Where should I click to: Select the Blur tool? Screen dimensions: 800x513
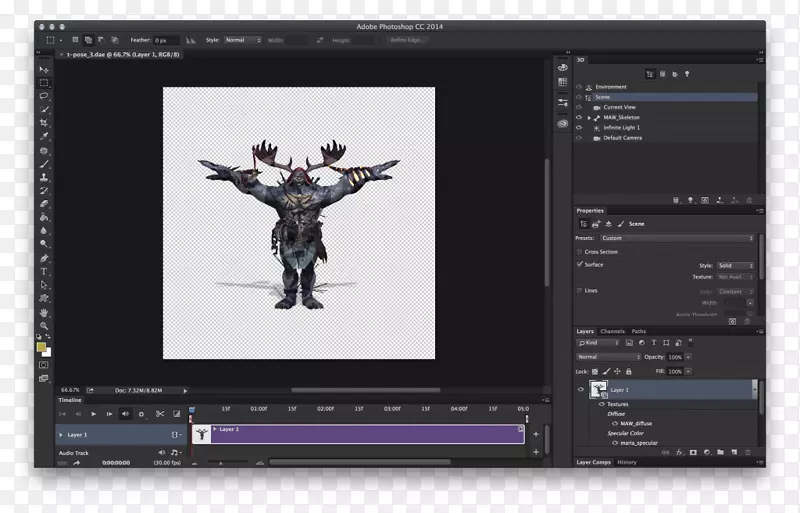coord(44,230)
